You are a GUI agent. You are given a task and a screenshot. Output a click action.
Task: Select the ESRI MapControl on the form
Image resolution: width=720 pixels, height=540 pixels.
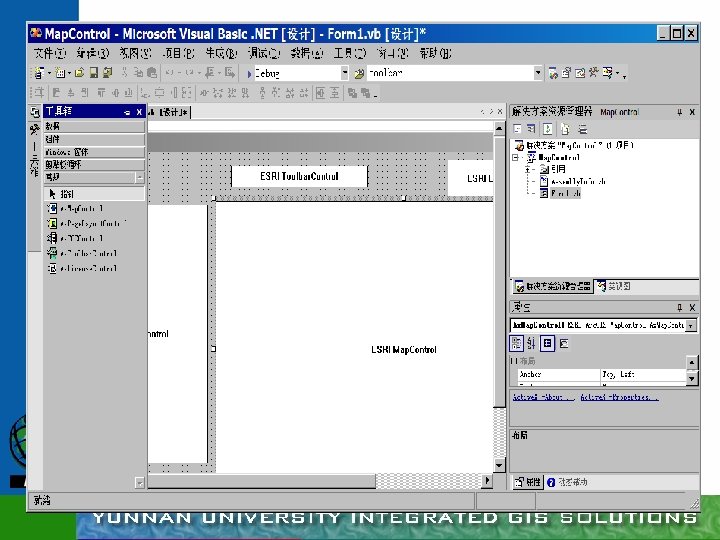coord(355,337)
